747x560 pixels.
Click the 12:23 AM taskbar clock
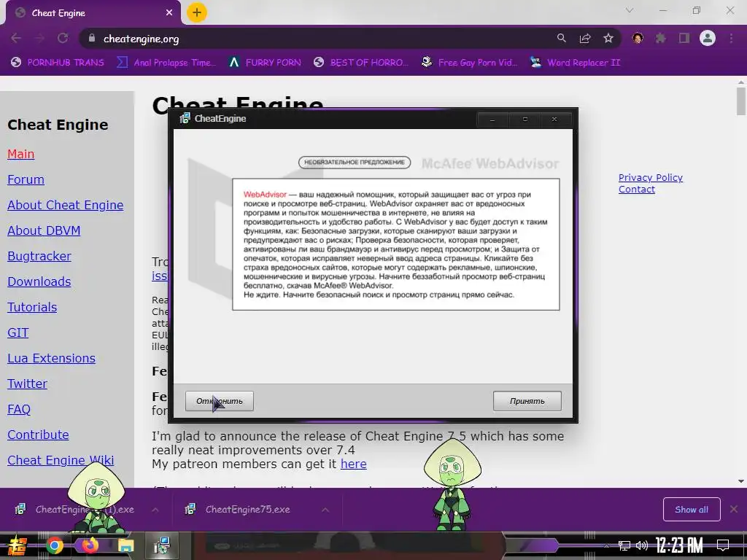click(679, 545)
